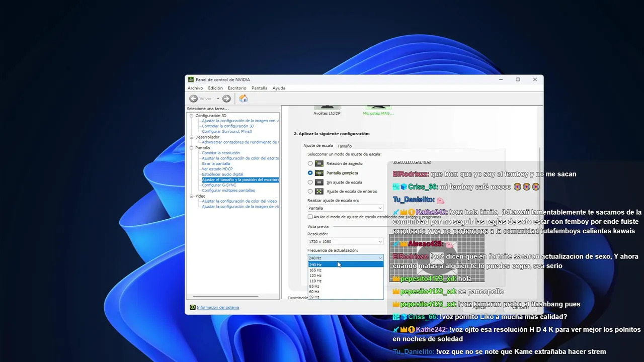Collapse the Vídeo tree node
Viewport: 644px width, 362px height.
click(191, 196)
